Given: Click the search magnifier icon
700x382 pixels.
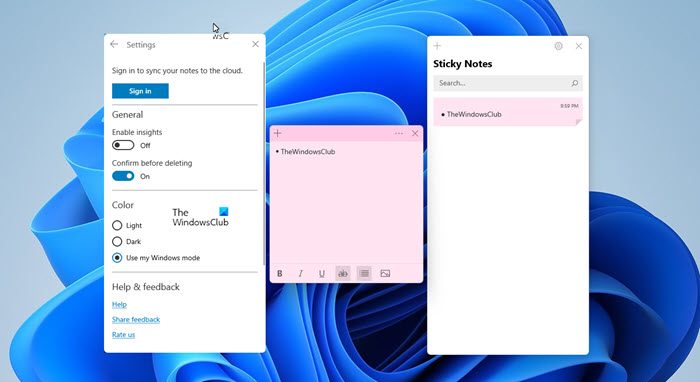Looking at the screenshot, I should [x=575, y=83].
